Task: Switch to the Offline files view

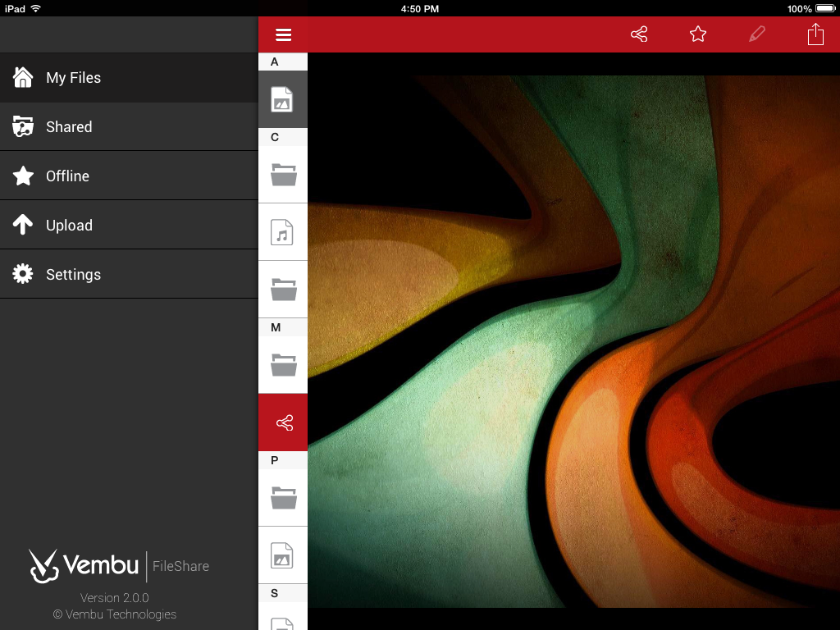Action: 129,176
